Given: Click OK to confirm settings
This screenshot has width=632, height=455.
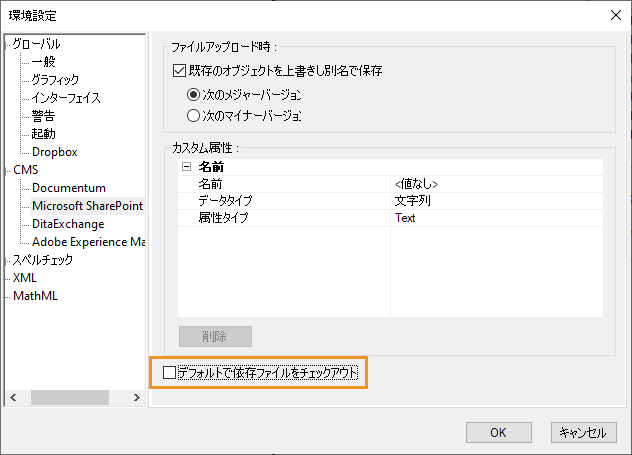Looking at the screenshot, I should [497, 433].
